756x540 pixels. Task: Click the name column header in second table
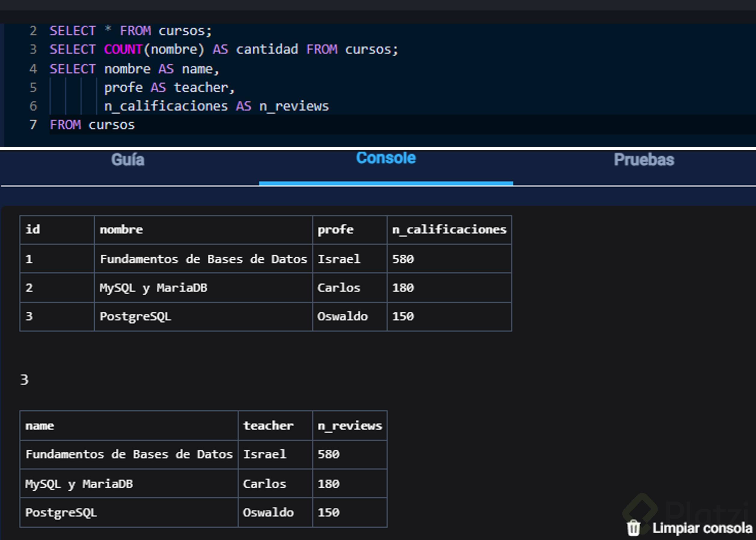pos(40,426)
